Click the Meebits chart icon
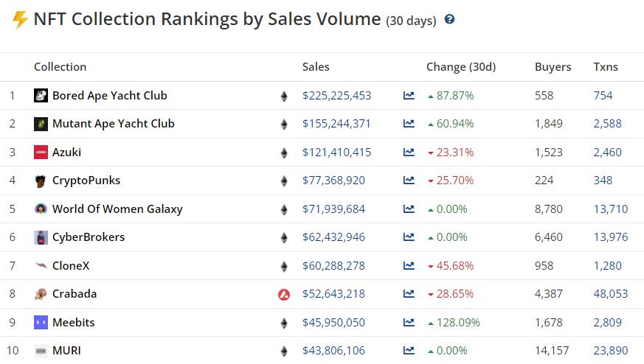 pos(409,323)
